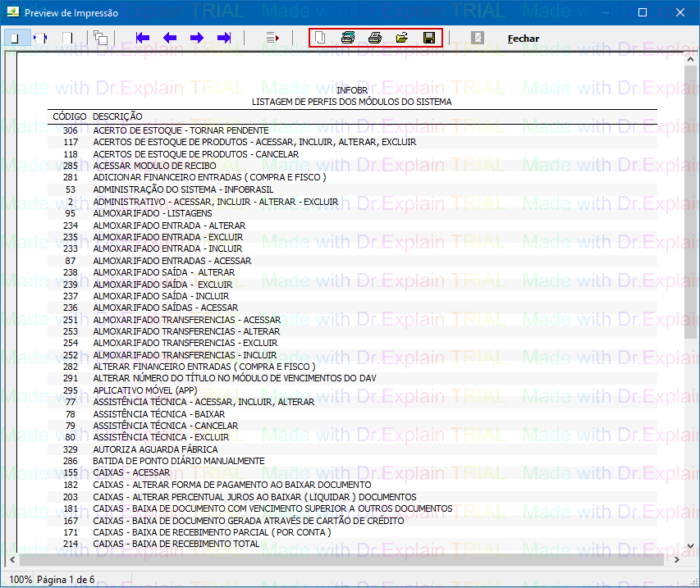
Task: Save the report with floppy icon
Action: [x=428, y=38]
